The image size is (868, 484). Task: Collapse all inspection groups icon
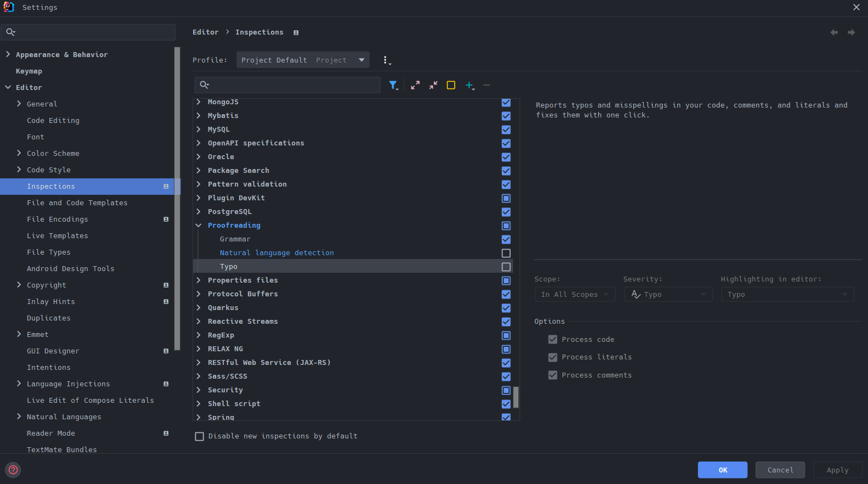433,85
